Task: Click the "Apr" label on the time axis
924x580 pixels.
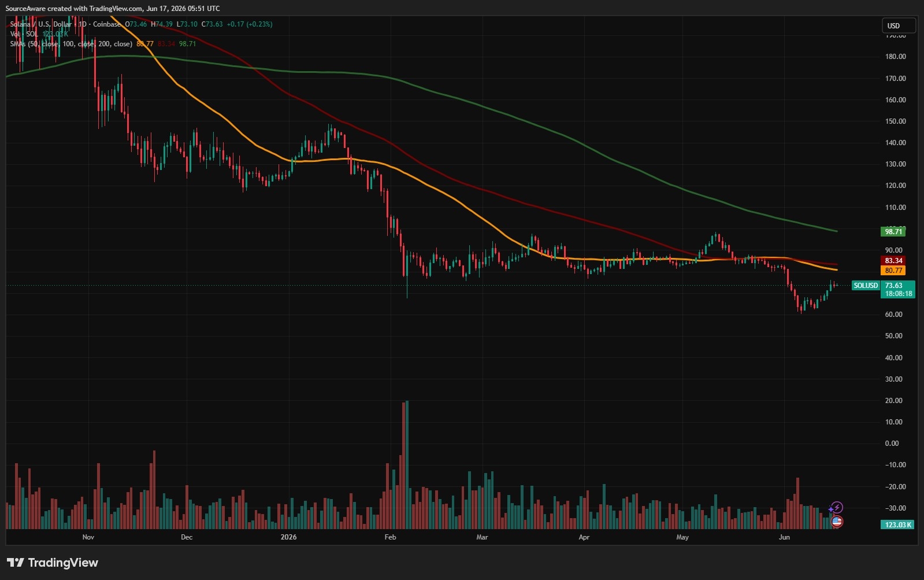Action: tap(584, 537)
